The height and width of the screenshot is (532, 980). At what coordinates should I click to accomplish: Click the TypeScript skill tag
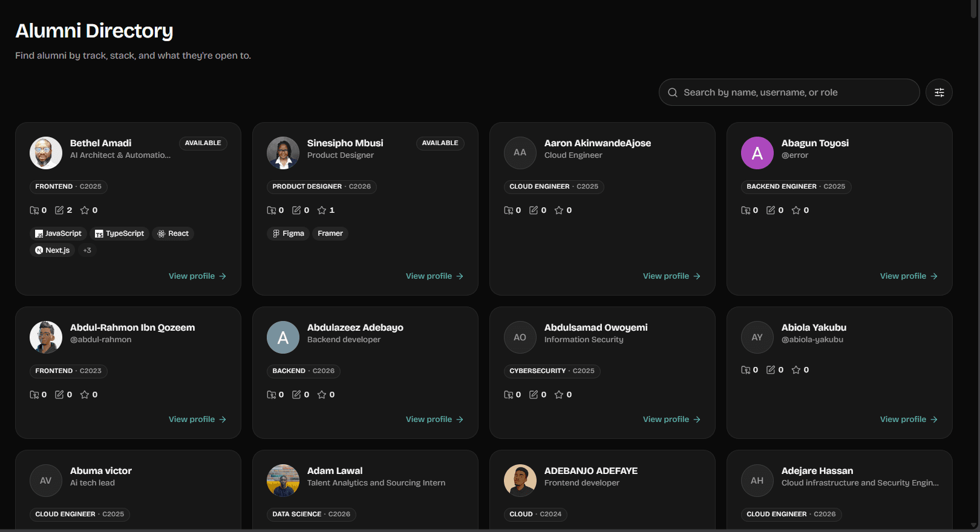click(119, 233)
